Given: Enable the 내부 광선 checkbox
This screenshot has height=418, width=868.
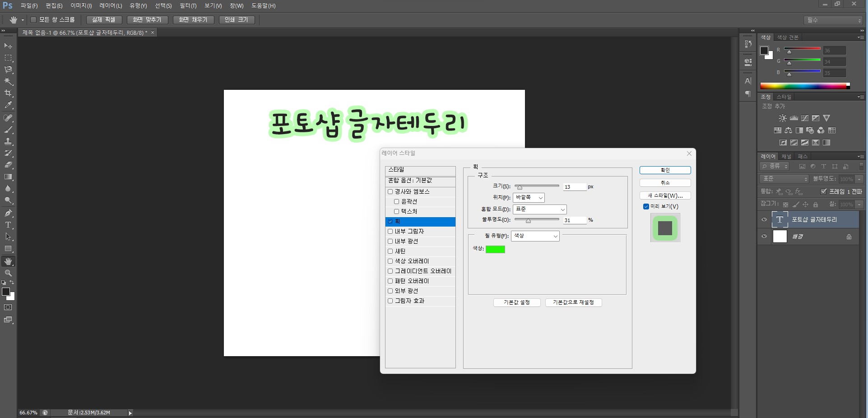Looking at the screenshot, I should tap(390, 242).
